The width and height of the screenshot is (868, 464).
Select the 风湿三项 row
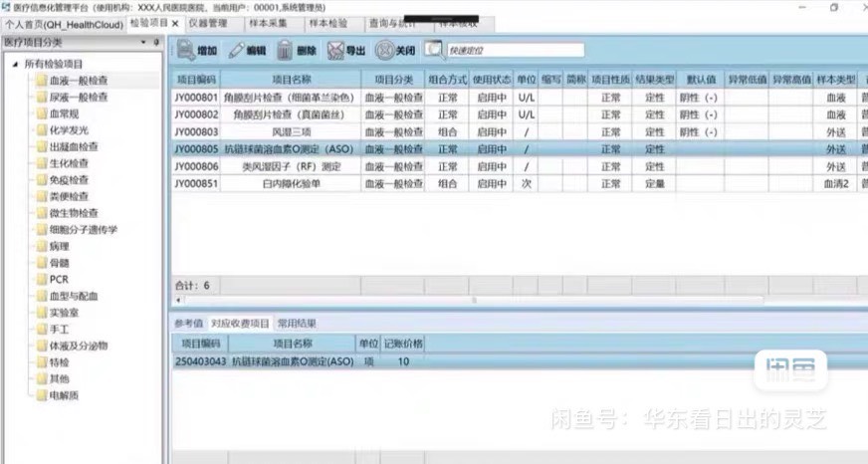pyautogui.click(x=520, y=132)
